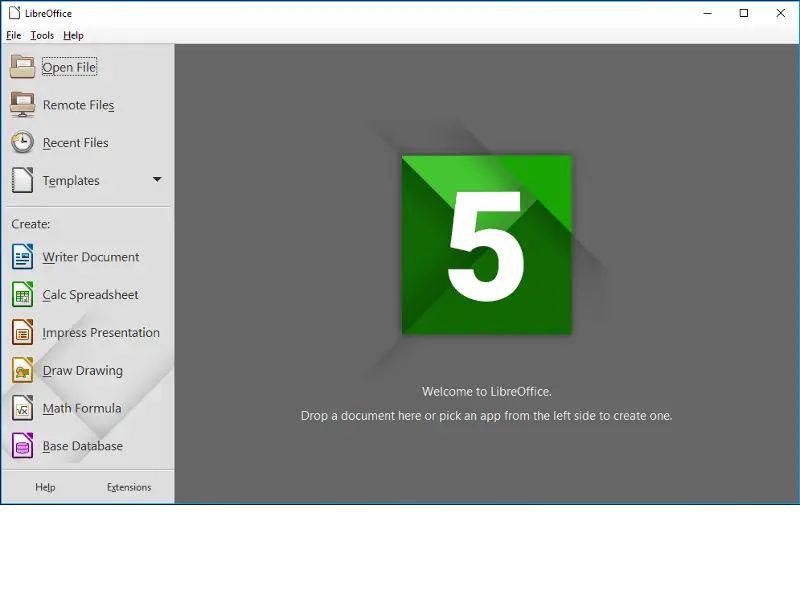
Task: Click the LibreOffice title bar document icon
Action: pyautogui.click(x=14, y=13)
